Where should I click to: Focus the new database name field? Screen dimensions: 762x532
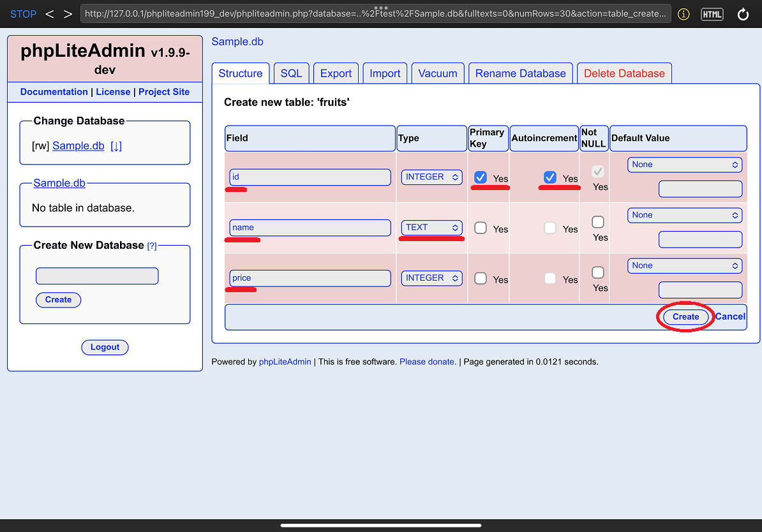tap(97, 276)
